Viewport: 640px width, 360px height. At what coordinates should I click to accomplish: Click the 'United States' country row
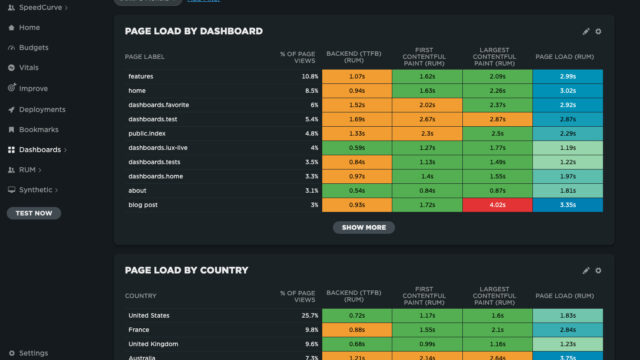(x=149, y=316)
